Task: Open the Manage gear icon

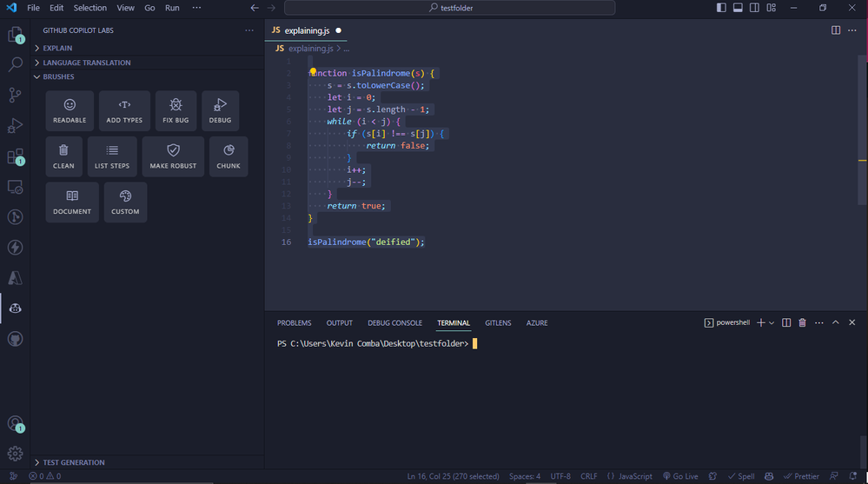Action: click(x=15, y=453)
